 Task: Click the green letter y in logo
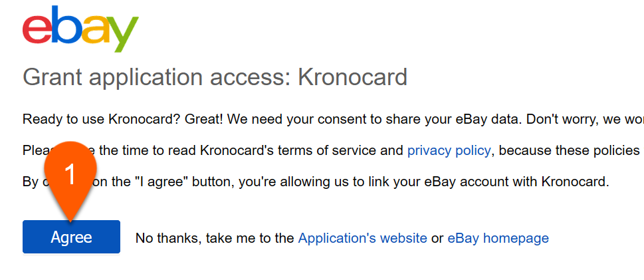(x=123, y=35)
